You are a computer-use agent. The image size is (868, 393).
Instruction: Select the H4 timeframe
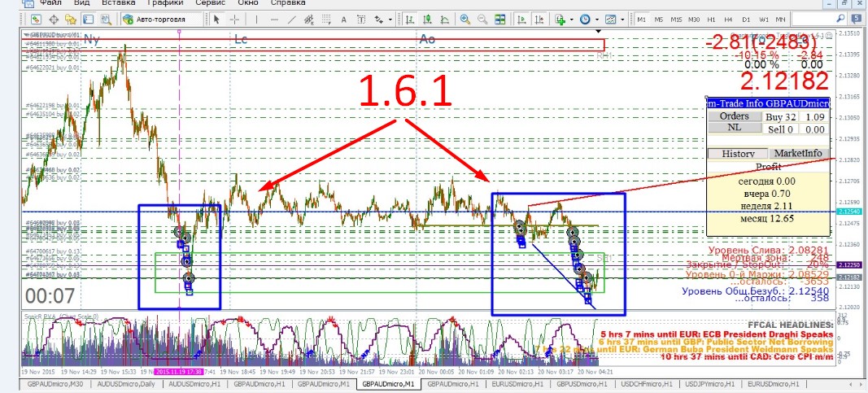point(729,20)
